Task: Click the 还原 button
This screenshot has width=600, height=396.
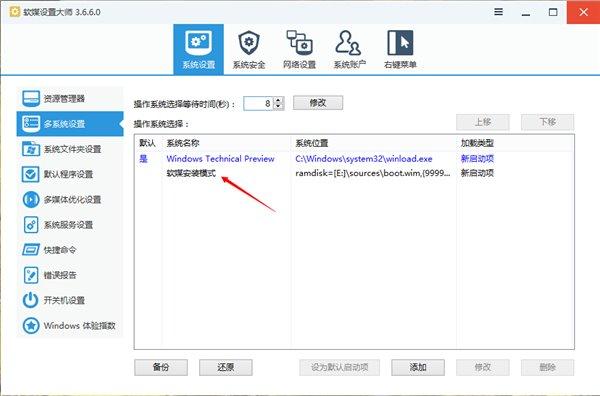Action: pos(226,367)
